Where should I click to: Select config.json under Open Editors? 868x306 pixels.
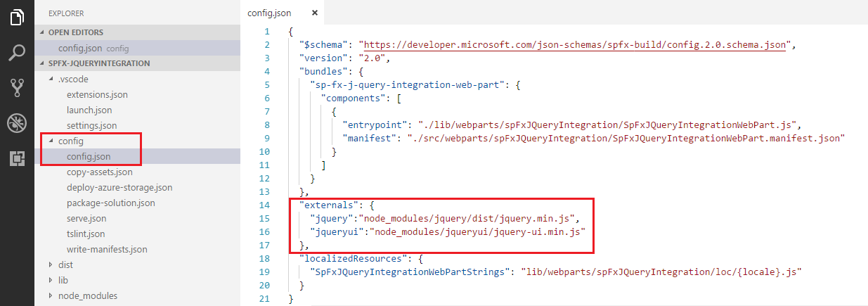pos(79,48)
